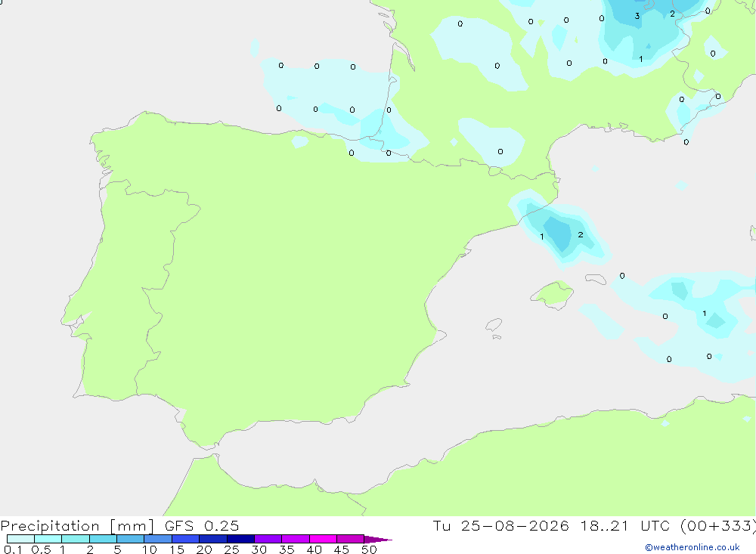Choose the 10–15 mm legend color swatch
Screen dimensions: 756x554
[158, 539]
